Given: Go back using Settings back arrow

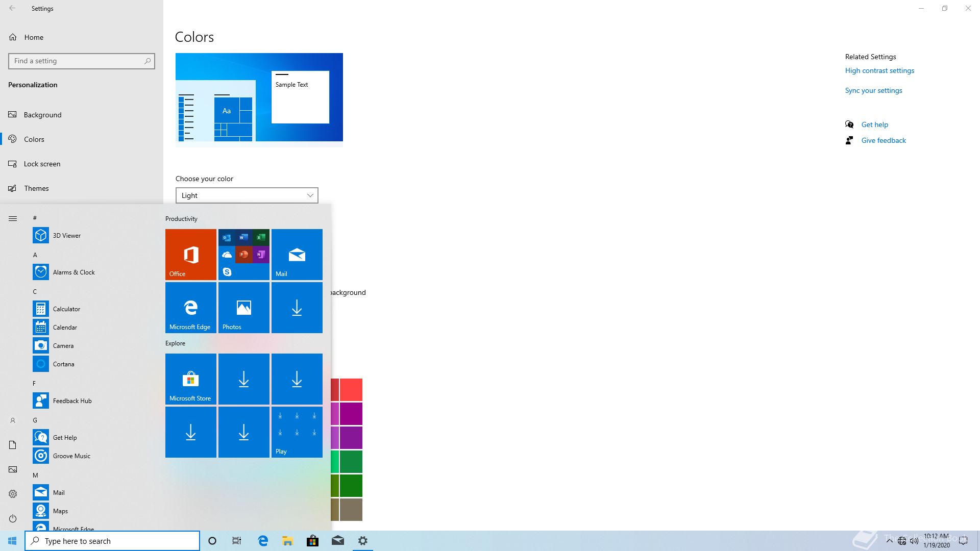Looking at the screenshot, I should (12, 8).
